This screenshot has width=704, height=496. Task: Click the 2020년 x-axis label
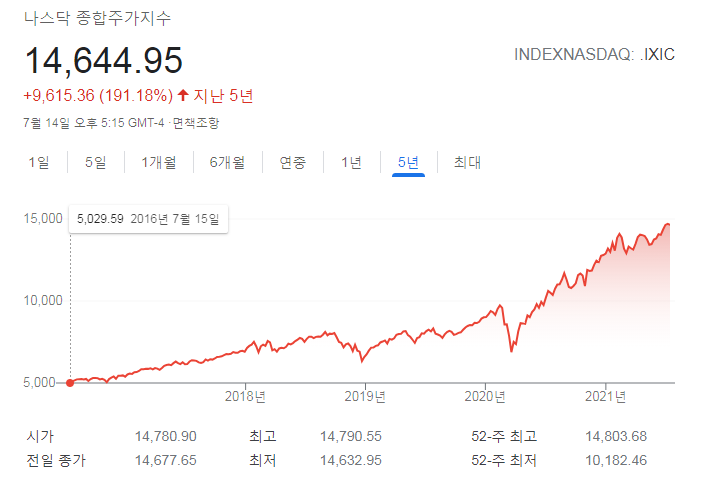click(x=485, y=396)
